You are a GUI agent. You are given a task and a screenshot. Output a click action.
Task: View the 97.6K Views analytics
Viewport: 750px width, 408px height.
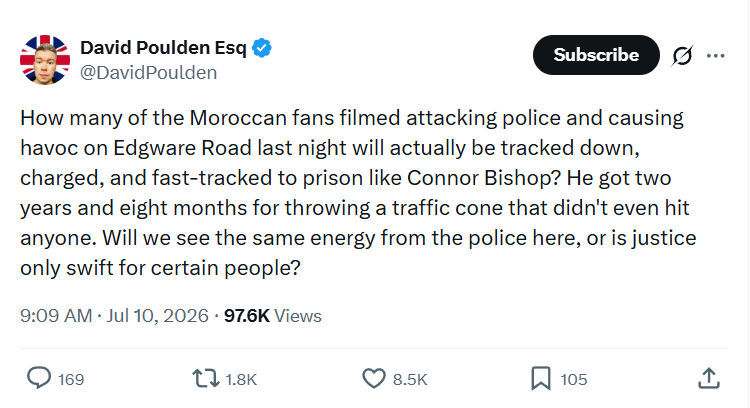pos(273,316)
